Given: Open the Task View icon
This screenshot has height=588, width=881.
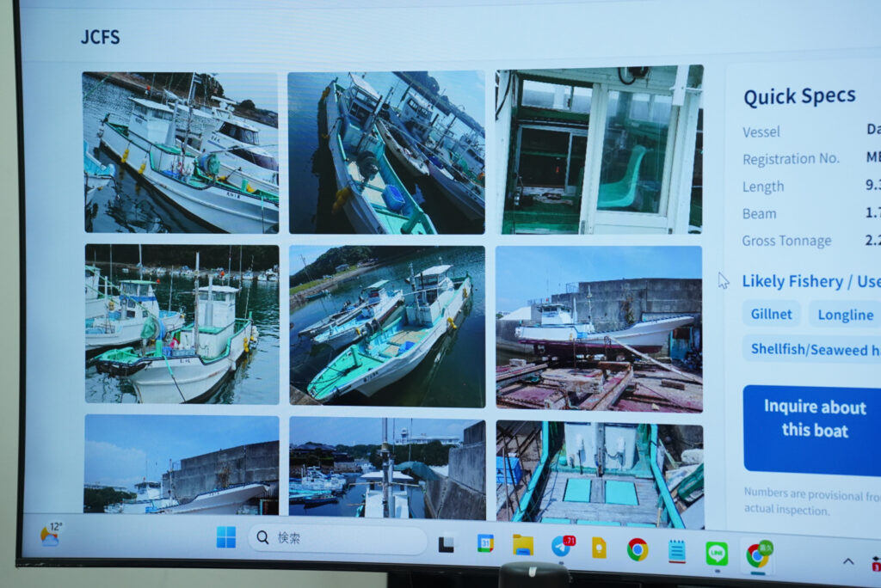Looking at the screenshot, I should (x=446, y=543).
